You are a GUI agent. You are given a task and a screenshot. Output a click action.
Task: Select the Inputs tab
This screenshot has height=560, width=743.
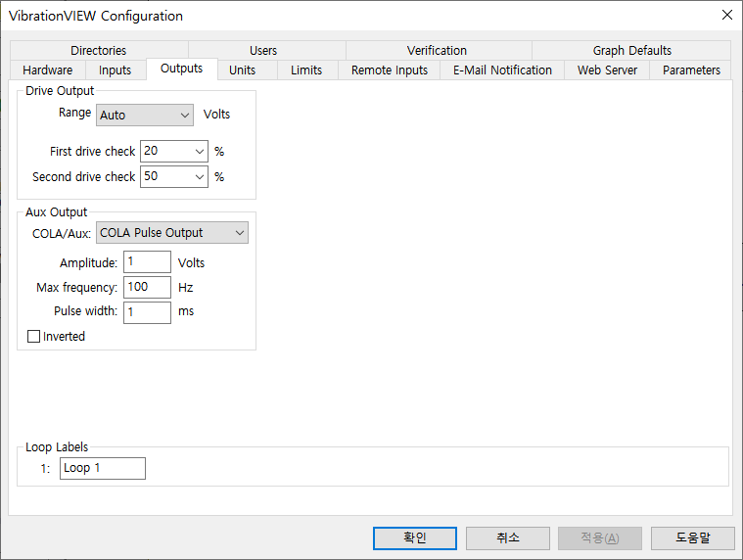click(x=115, y=70)
